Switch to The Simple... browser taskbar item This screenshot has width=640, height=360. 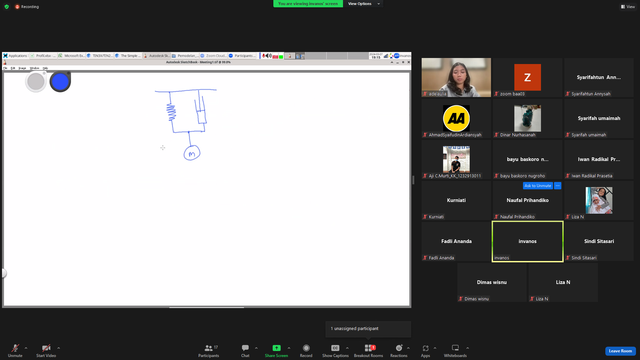point(128,56)
